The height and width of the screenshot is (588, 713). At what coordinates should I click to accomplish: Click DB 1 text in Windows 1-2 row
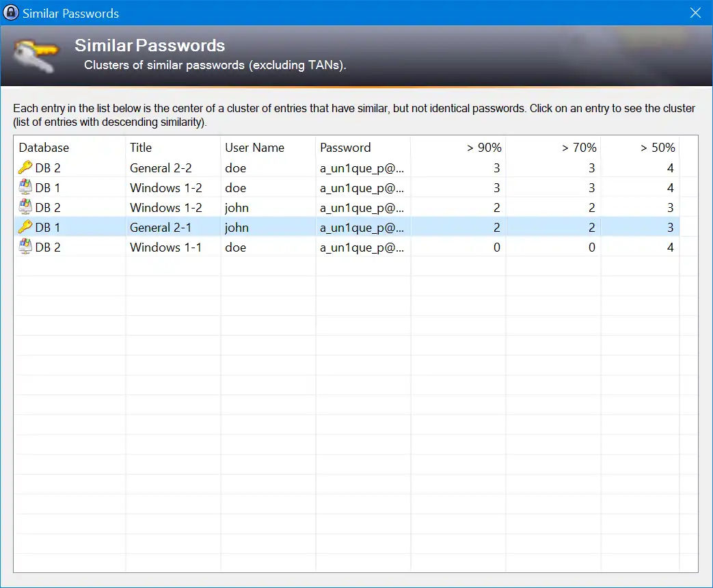pos(48,188)
